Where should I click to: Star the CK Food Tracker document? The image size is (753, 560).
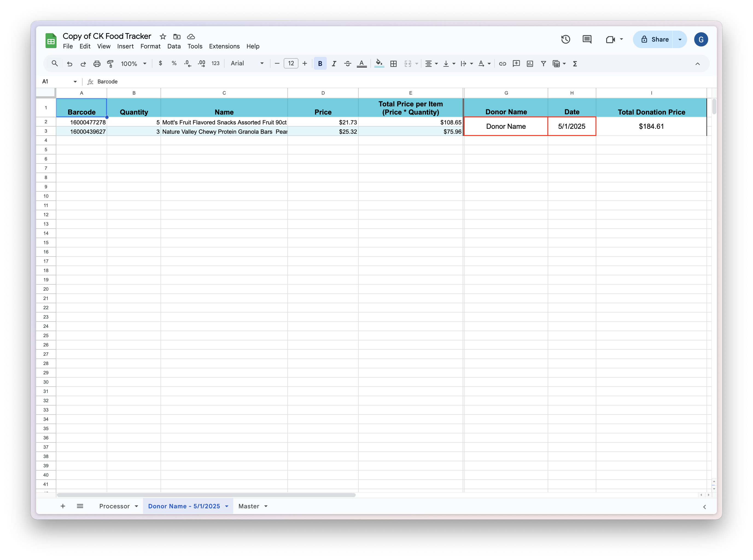point(163,36)
